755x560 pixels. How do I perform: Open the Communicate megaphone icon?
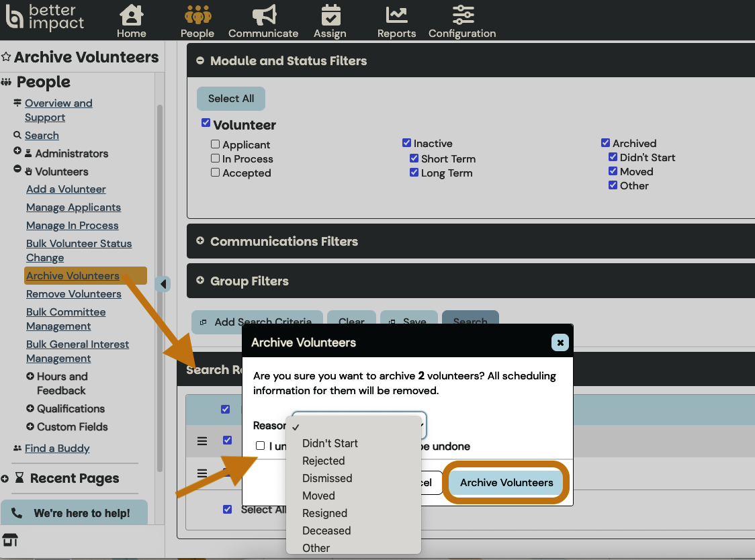click(x=263, y=15)
